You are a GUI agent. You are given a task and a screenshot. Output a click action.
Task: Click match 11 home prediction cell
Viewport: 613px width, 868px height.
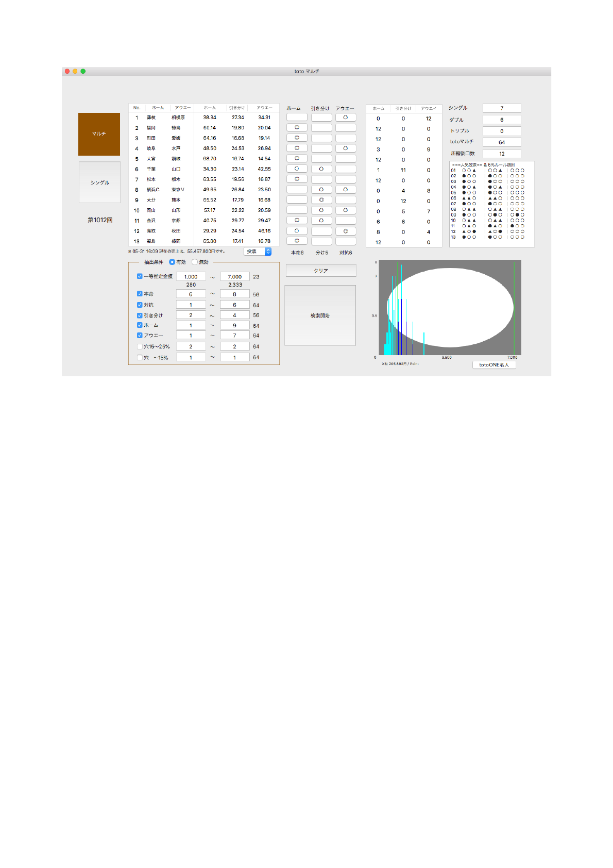[x=297, y=220]
